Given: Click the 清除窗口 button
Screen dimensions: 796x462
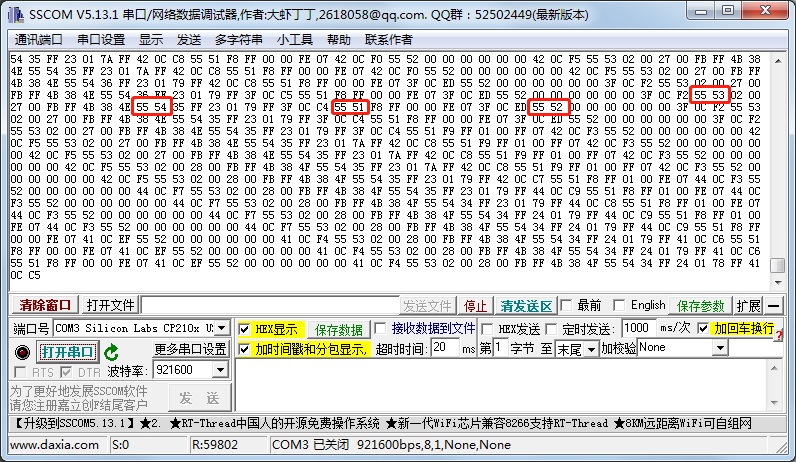Looking at the screenshot, I should coord(45,305).
